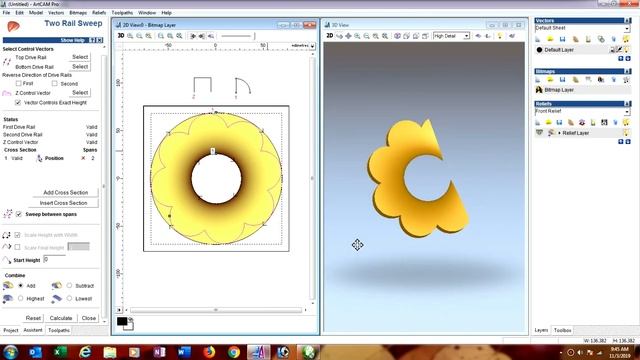The height and width of the screenshot is (360, 640).
Task: Toggle Default Layer visibility bulb
Action: coord(627,50)
